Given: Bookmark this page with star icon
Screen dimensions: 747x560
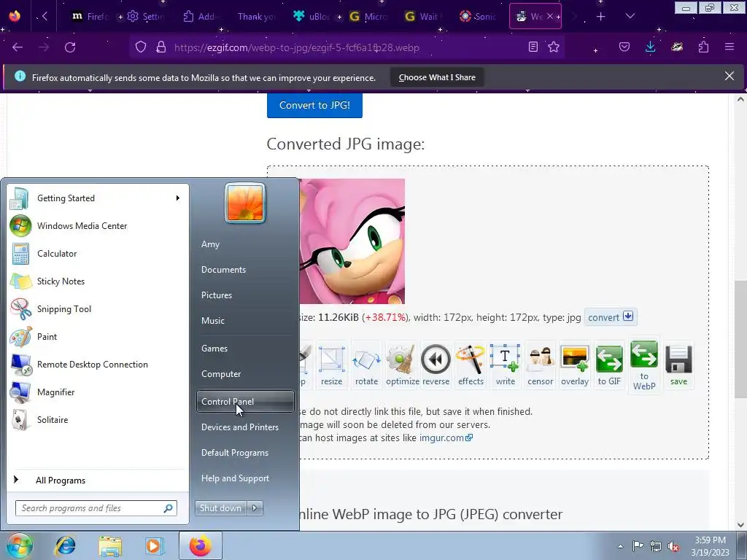Looking at the screenshot, I should coord(554,47).
